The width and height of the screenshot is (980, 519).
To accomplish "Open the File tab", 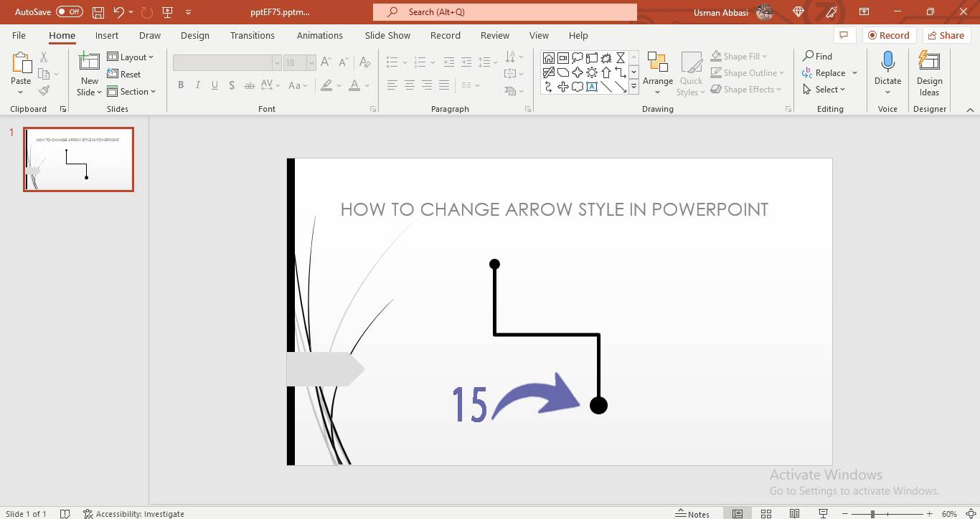I will [x=19, y=35].
